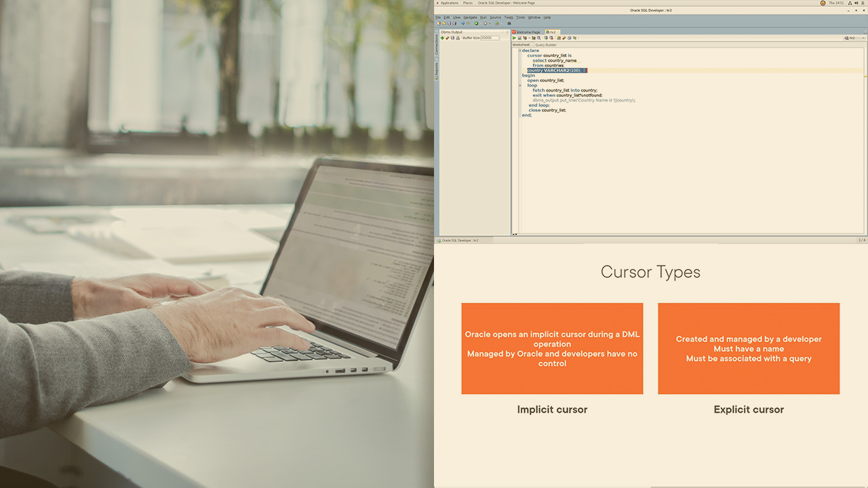Click the Thu 14:51 clock in top panel
Screen dimensions: 868x488
(836, 3)
